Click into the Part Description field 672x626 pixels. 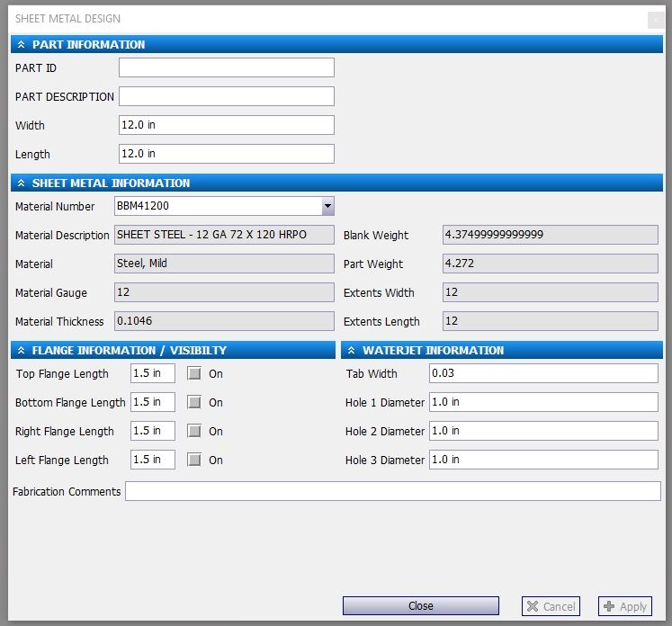tap(226, 97)
